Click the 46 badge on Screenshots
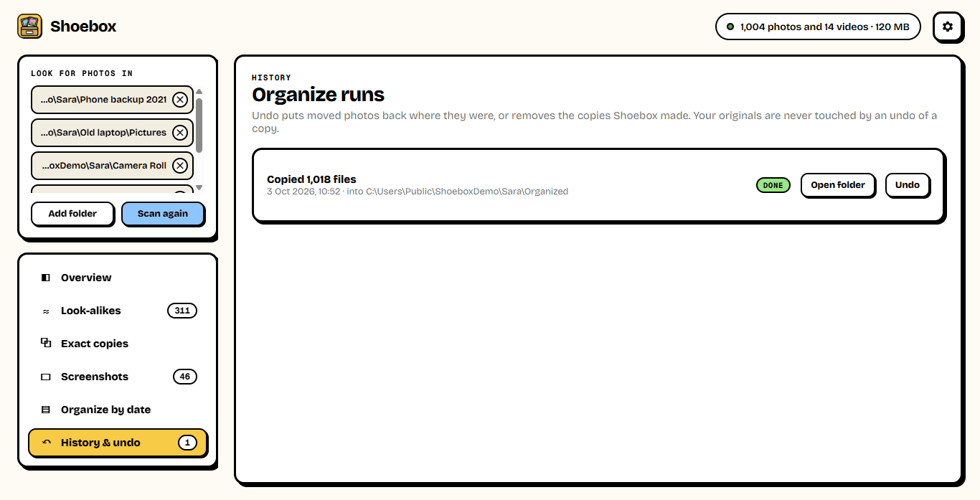This screenshot has height=500, width=980. click(185, 377)
